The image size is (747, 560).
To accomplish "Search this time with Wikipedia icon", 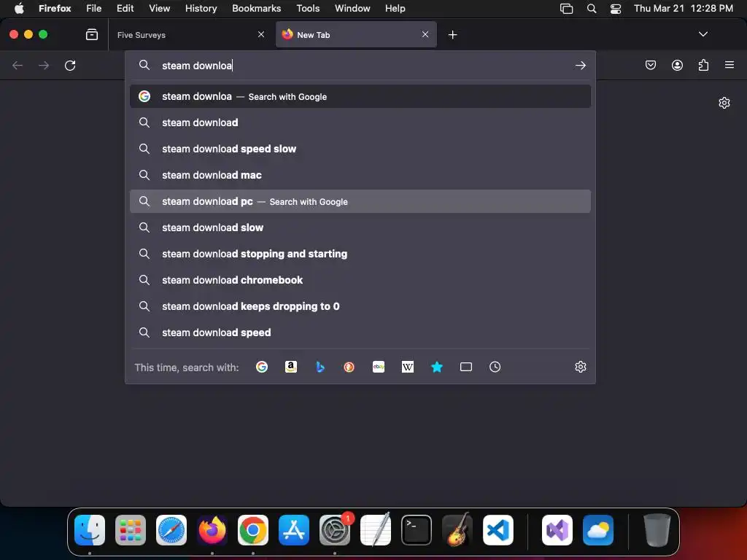I will (x=407, y=367).
